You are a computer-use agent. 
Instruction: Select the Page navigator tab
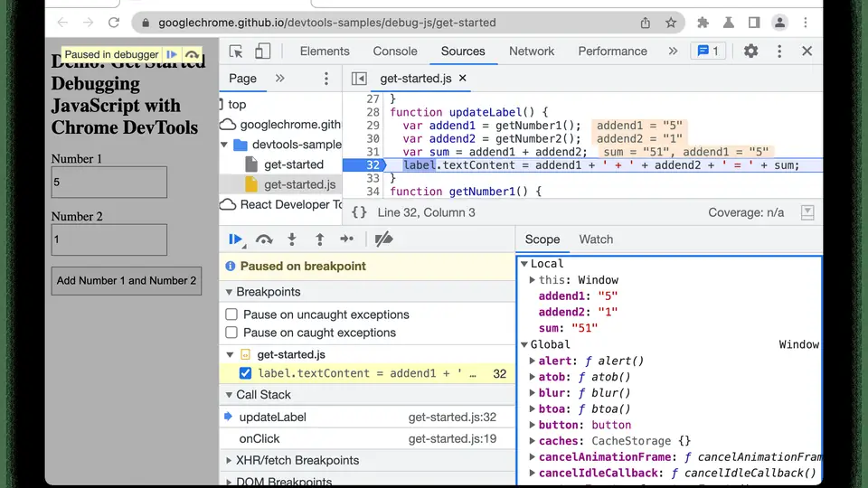pyautogui.click(x=242, y=79)
